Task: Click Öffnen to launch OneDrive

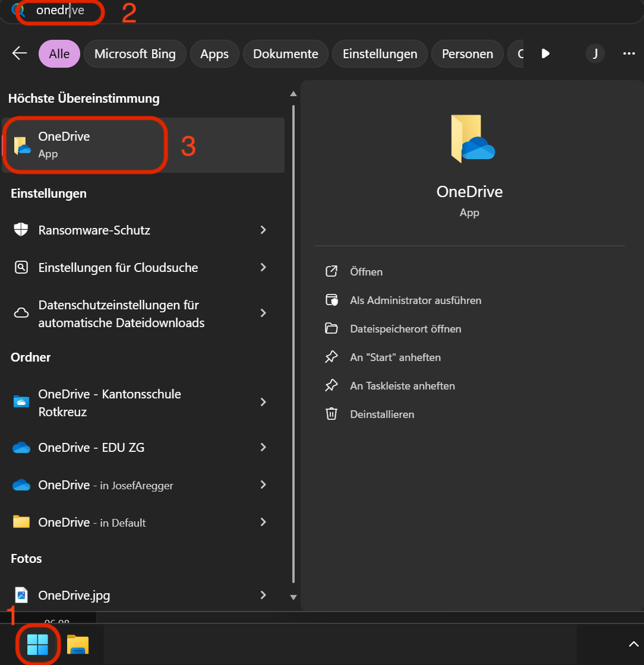Action: (366, 271)
